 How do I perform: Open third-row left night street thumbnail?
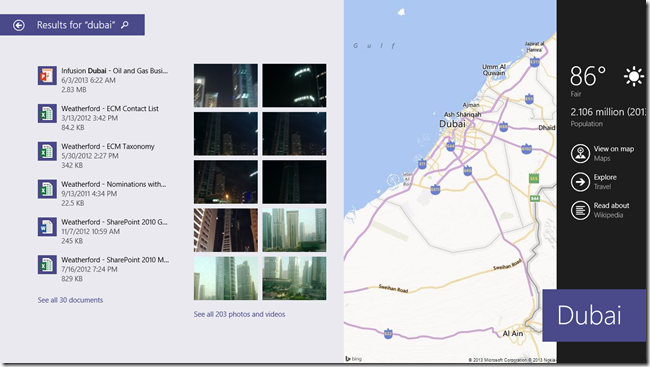226,182
